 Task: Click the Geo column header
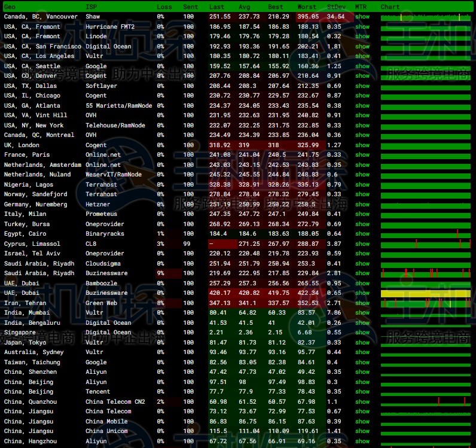pyautogui.click(x=10, y=7)
